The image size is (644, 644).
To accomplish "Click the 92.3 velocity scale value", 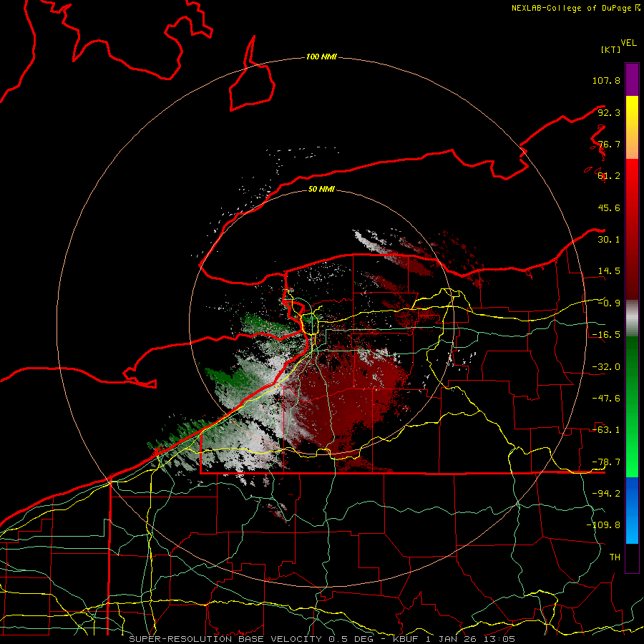I will (x=609, y=112).
